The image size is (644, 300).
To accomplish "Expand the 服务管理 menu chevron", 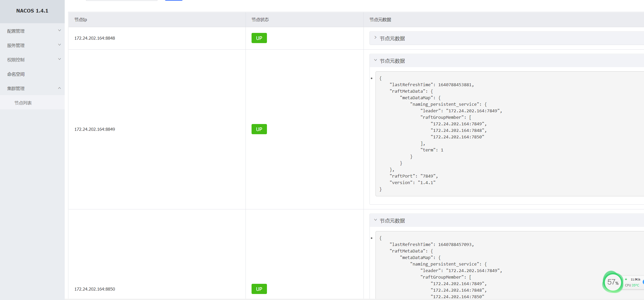I will (59, 45).
